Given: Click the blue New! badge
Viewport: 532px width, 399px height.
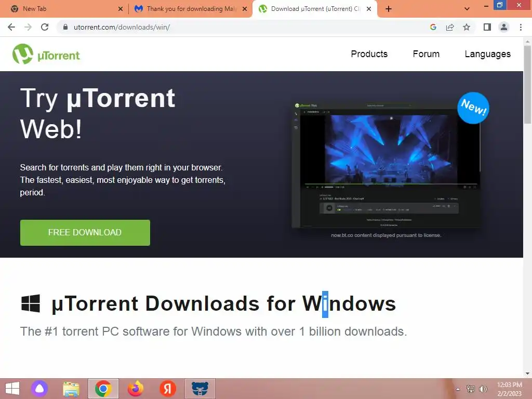Looking at the screenshot, I should point(473,108).
